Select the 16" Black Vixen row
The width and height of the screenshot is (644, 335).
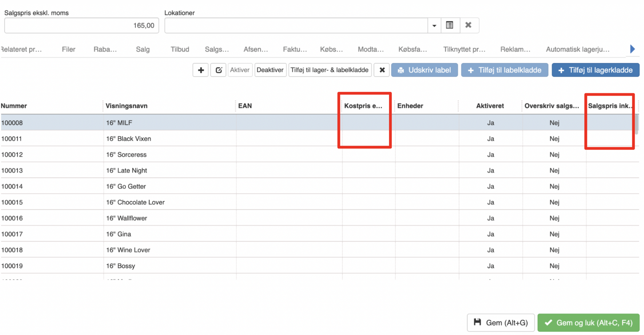pyautogui.click(x=319, y=138)
